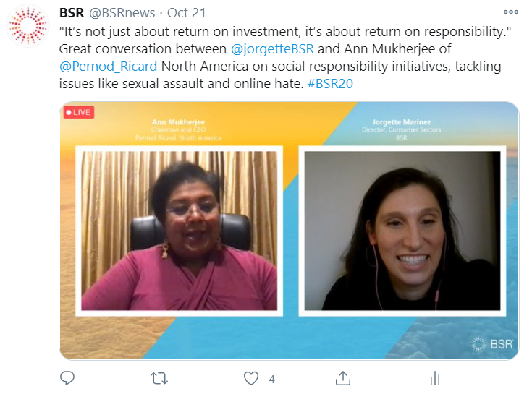The height and width of the screenshot is (394, 532).
Task: Click the reply speech bubble icon
Action: pyautogui.click(x=67, y=378)
